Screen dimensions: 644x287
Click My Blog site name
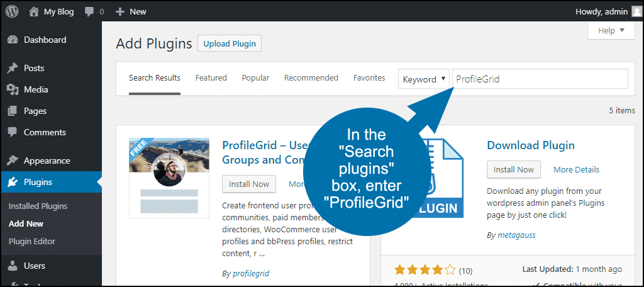[x=58, y=12]
